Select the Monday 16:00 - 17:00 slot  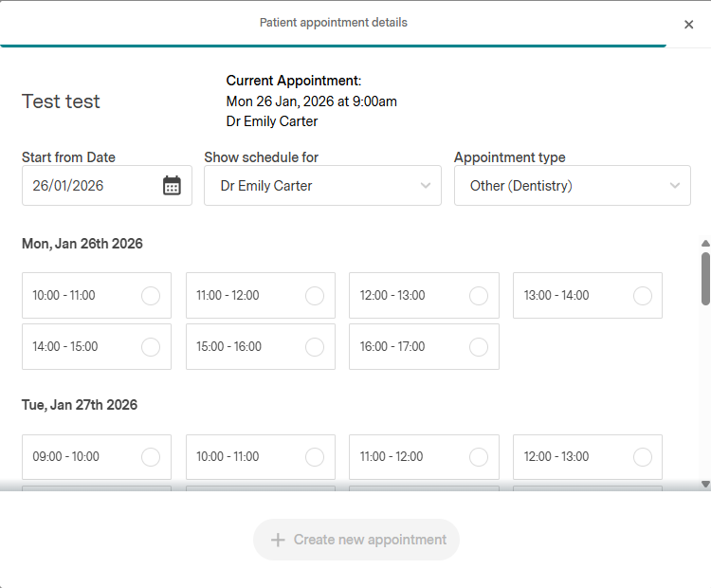pyautogui.click(x=424, y=347)
